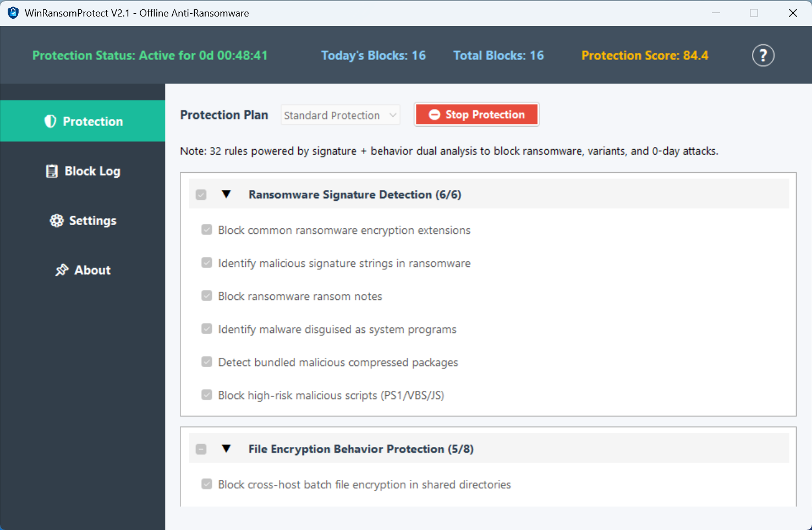Toggle Identify malicious signature strings checkbox

[x=207, y=263]
